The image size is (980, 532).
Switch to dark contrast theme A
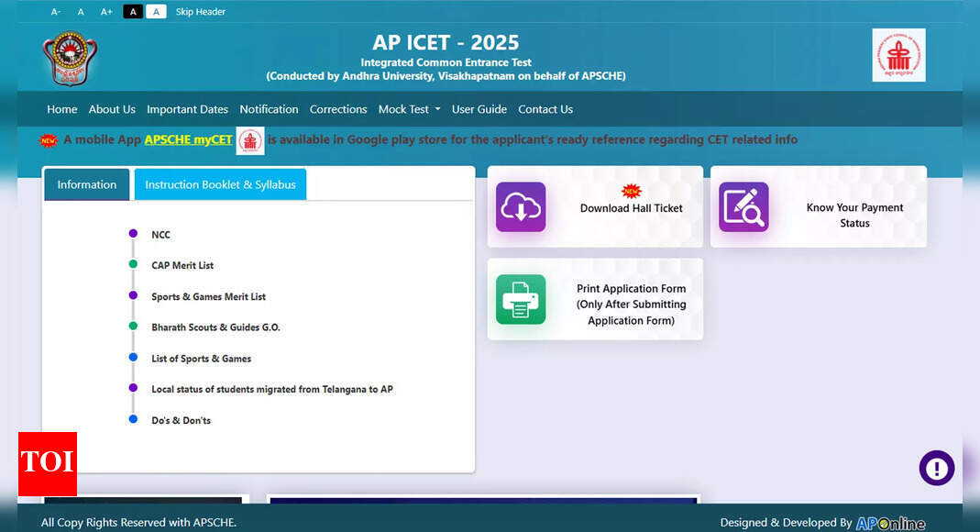point(133,12)
